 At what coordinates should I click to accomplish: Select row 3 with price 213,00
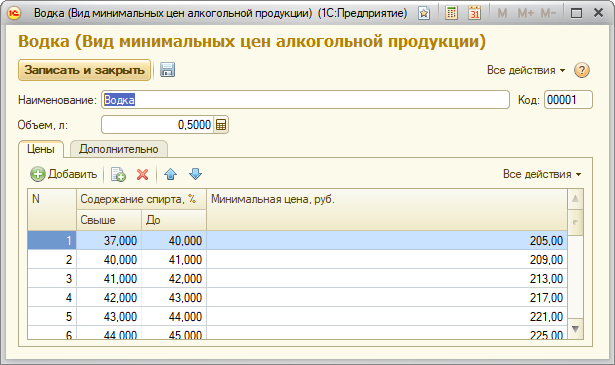coord(297,278)
